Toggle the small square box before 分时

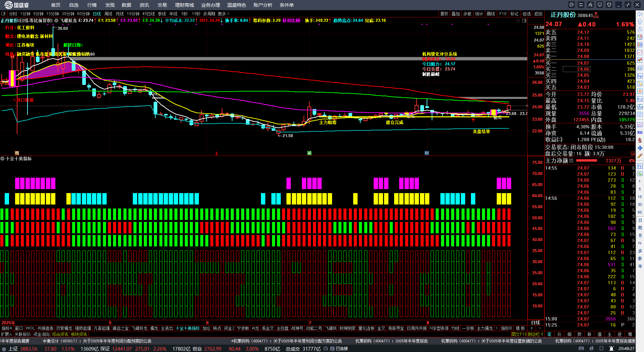[3, 14]
